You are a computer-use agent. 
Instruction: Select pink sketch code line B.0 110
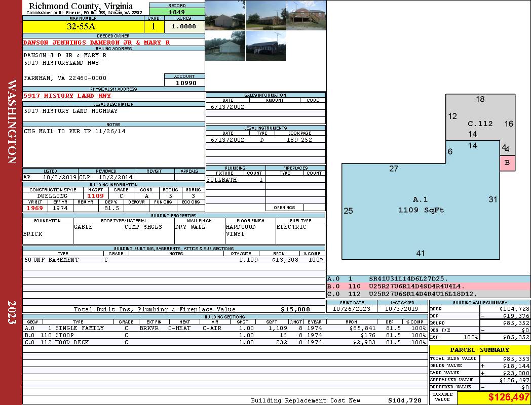[429, 287]
